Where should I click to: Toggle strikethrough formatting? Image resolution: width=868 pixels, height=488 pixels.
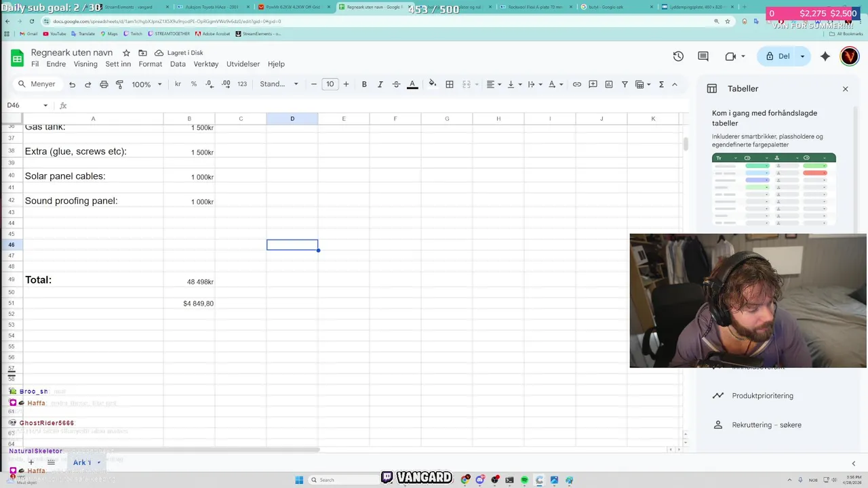[x=396, y=84]
